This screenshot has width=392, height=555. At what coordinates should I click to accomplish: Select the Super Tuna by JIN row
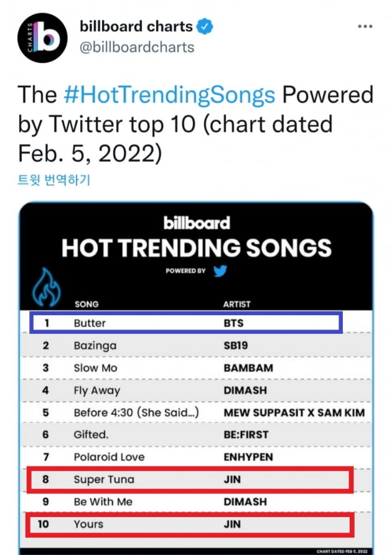(190, 480)
